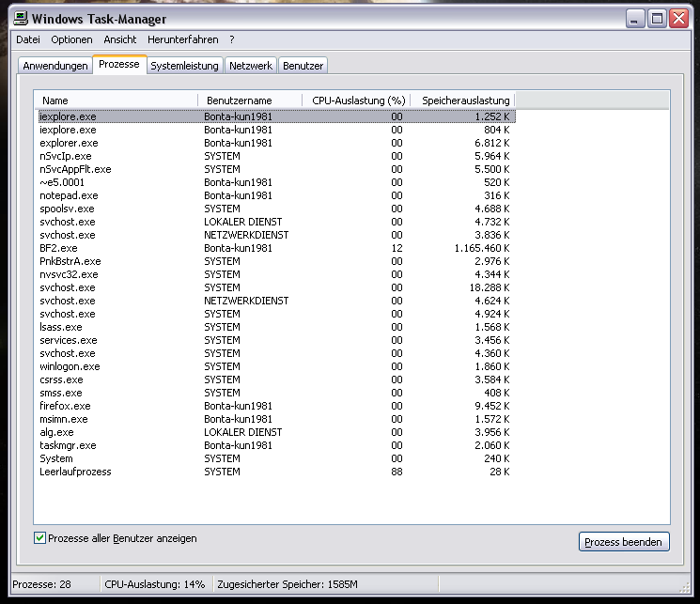Screen dimensions: 700x604
Task: Select the ~e5.0001 process
Action: [277, 182]
